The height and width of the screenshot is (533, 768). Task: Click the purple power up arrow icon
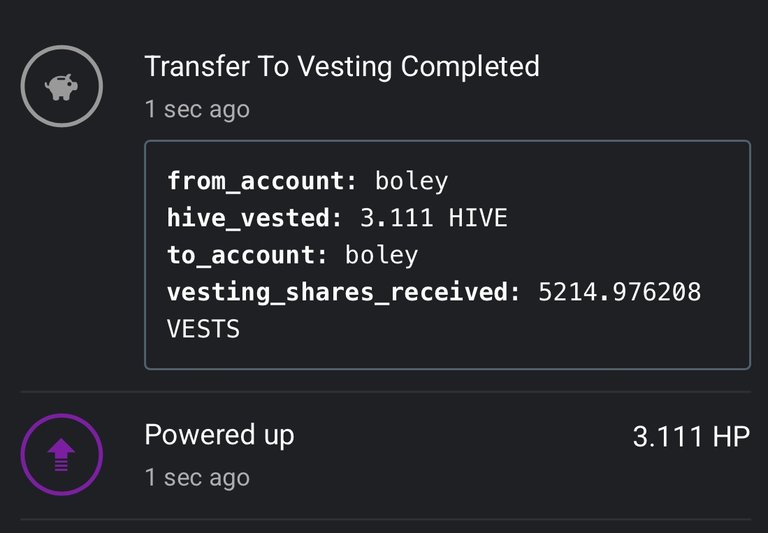(61, 455)
